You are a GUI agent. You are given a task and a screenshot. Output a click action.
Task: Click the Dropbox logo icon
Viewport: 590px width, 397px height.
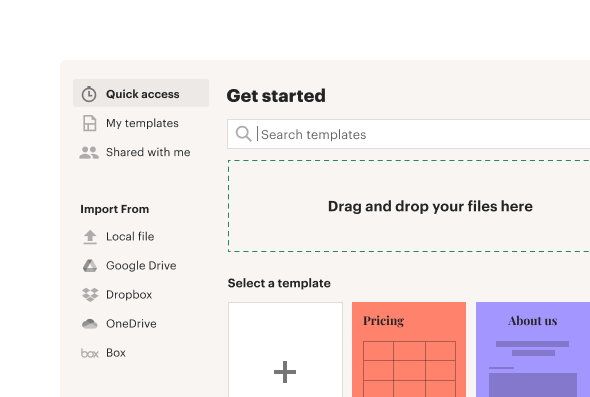(90, 295)
